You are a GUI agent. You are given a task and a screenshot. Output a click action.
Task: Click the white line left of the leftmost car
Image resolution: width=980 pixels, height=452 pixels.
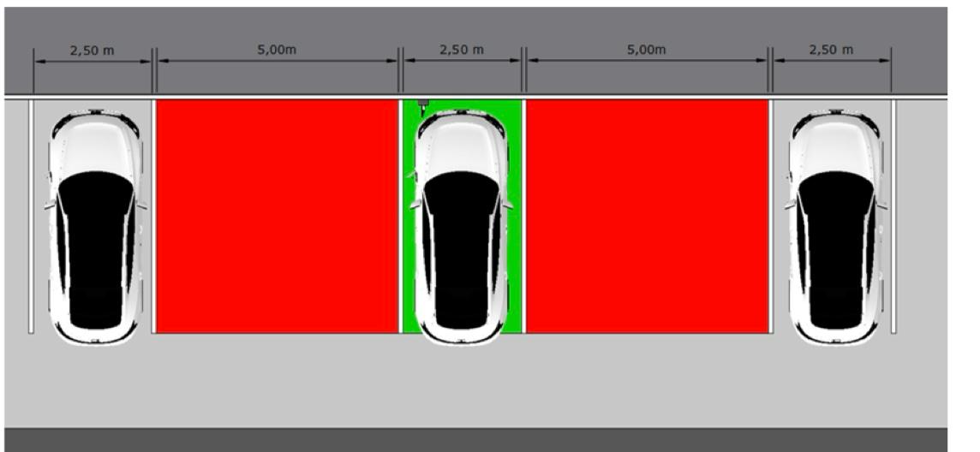[31, 216]
